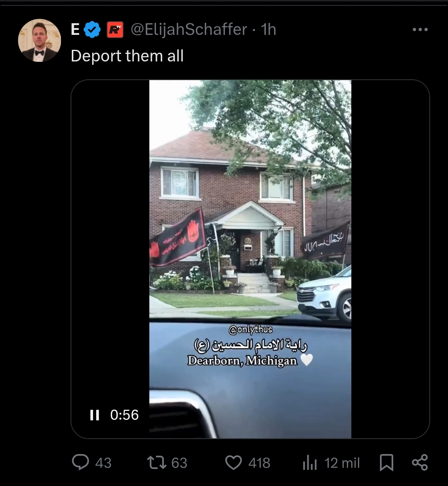Click the repost icon showing 63
This screenshot has width=448, height=486.
[x=157, y=462]
